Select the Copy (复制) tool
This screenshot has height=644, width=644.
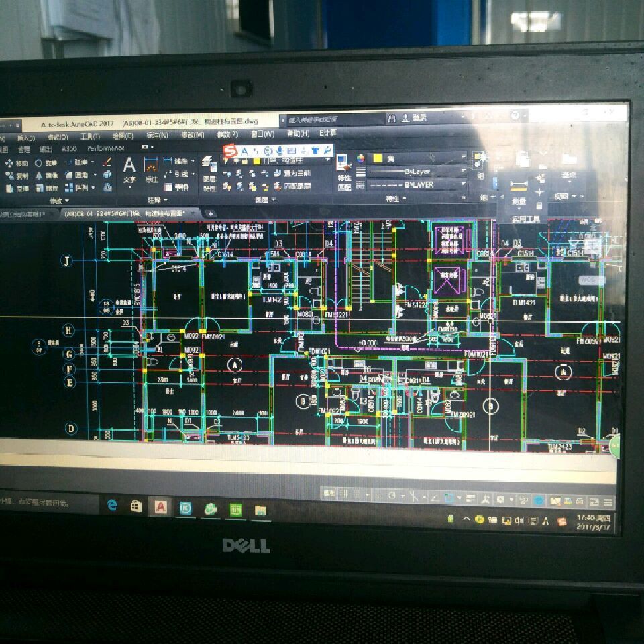pos(16,176)
